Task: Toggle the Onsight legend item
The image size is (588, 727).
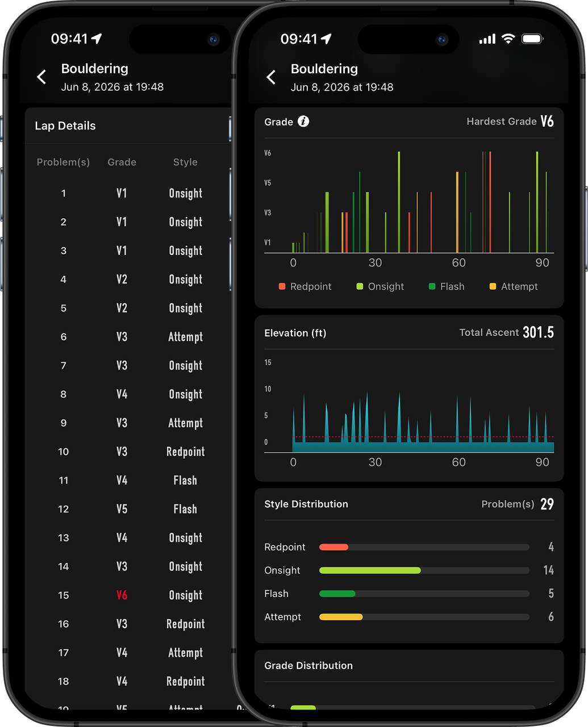Action: point(380,286)
